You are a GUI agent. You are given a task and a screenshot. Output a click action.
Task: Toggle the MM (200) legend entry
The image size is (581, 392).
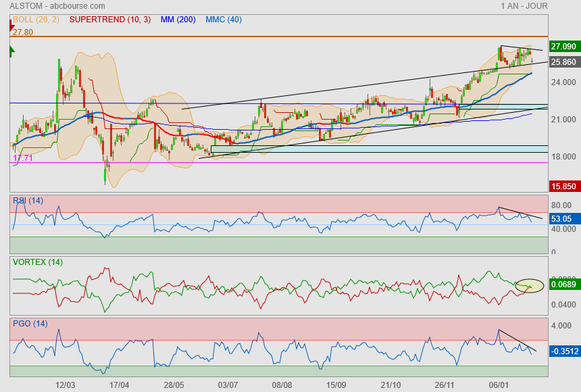pos(178,20)
